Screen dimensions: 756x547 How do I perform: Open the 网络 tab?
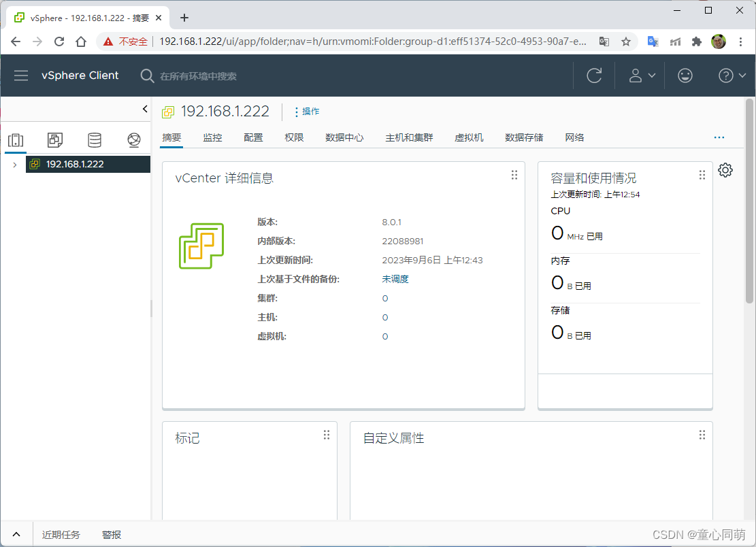point(574,138)
